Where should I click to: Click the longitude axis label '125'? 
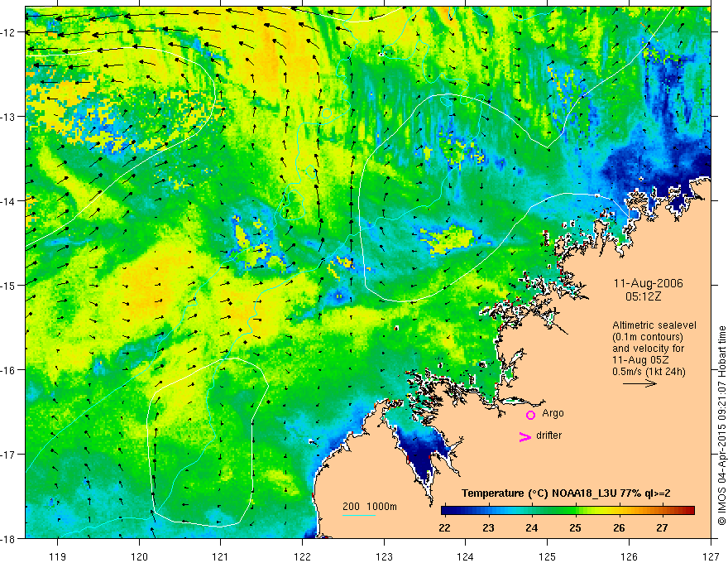(x=548, y=556)
